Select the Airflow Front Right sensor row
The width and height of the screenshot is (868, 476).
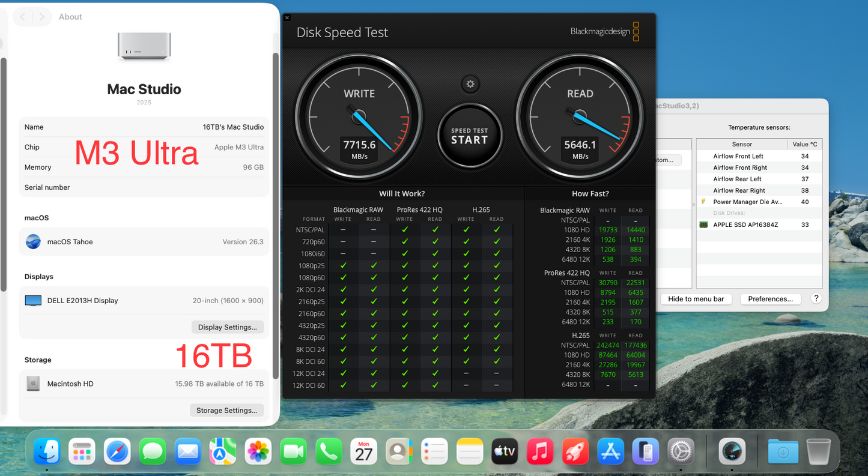(759, 167)
